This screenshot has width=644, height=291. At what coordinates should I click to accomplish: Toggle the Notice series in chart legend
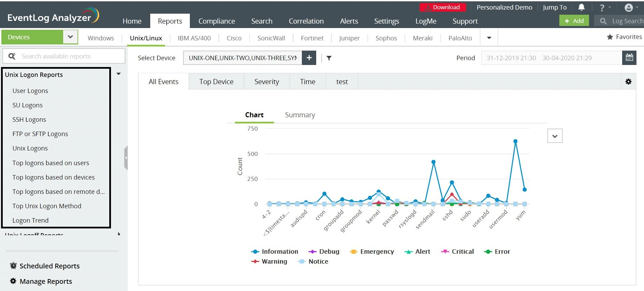[x=318, y=262]
